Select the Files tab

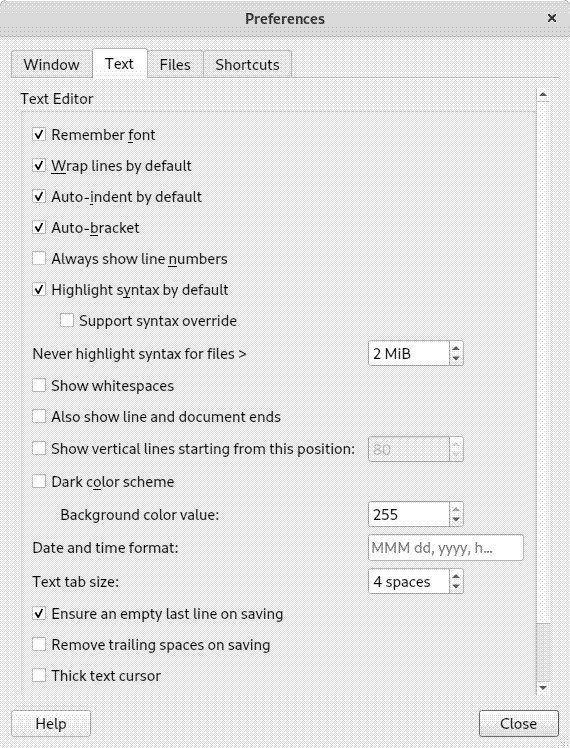pos(175,64)
